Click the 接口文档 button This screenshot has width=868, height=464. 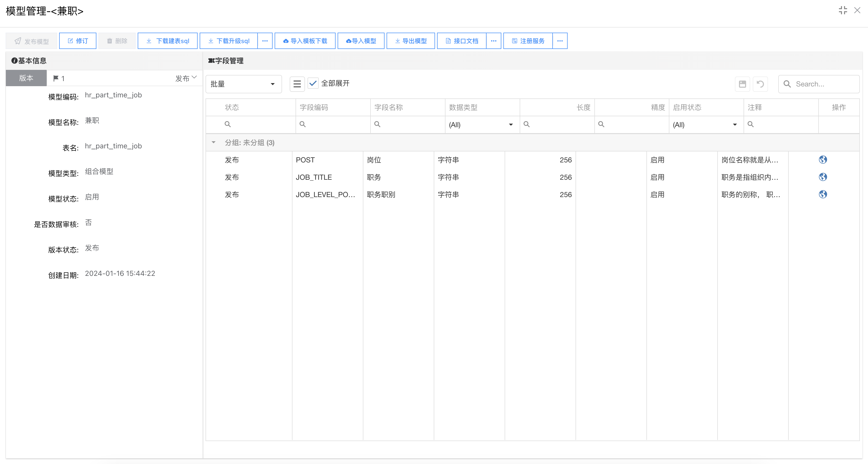pyautogui.click(x=462, y=41)
